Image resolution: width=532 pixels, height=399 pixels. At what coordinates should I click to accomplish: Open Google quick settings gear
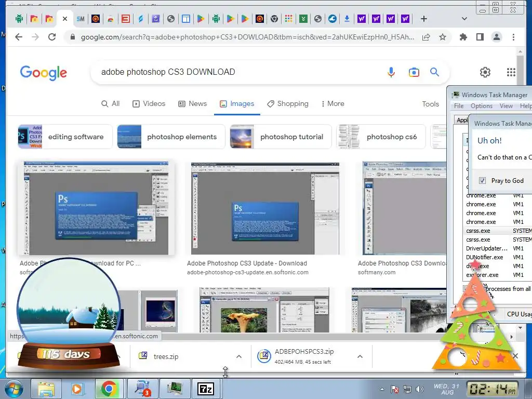pyautogui.click(x=485, y=72)
